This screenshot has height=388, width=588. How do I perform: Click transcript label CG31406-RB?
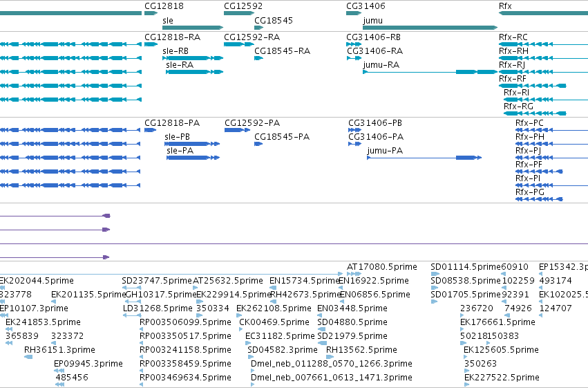(x=374, y=37)
